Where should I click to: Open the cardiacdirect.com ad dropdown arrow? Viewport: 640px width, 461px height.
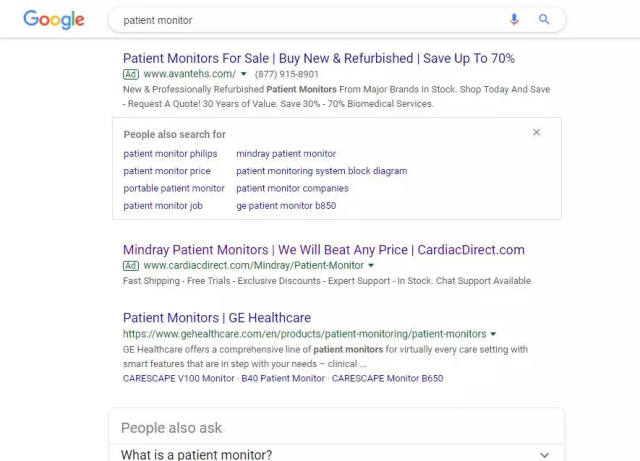pos(371,266)
